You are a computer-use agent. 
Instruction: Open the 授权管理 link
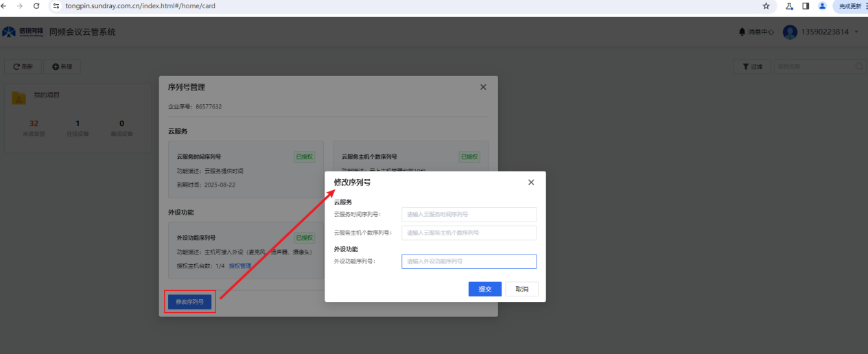240,266
